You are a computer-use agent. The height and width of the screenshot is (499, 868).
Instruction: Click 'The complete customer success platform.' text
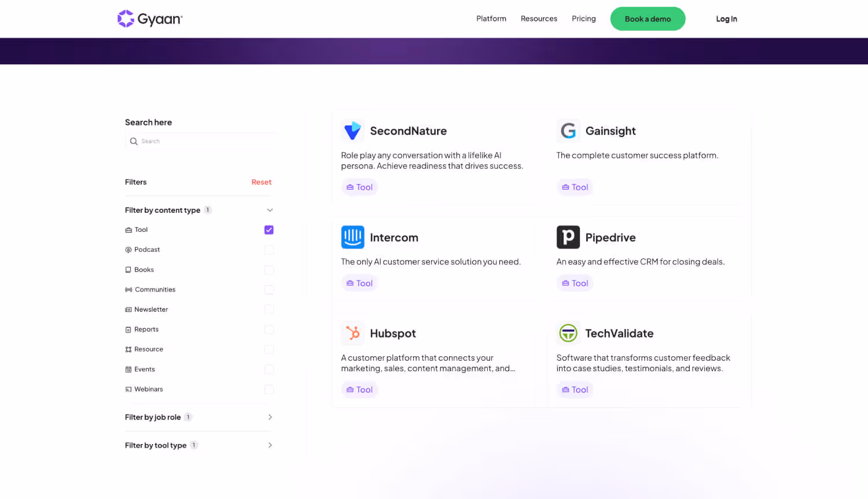tap(637, 155)
